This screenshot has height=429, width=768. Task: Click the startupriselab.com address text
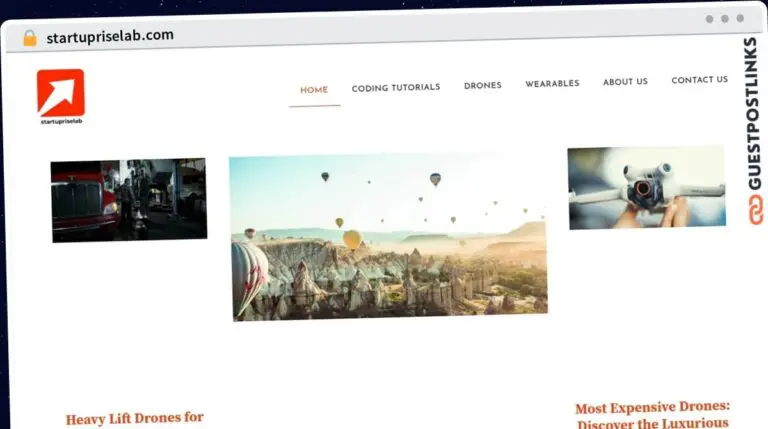coord(109,36)
